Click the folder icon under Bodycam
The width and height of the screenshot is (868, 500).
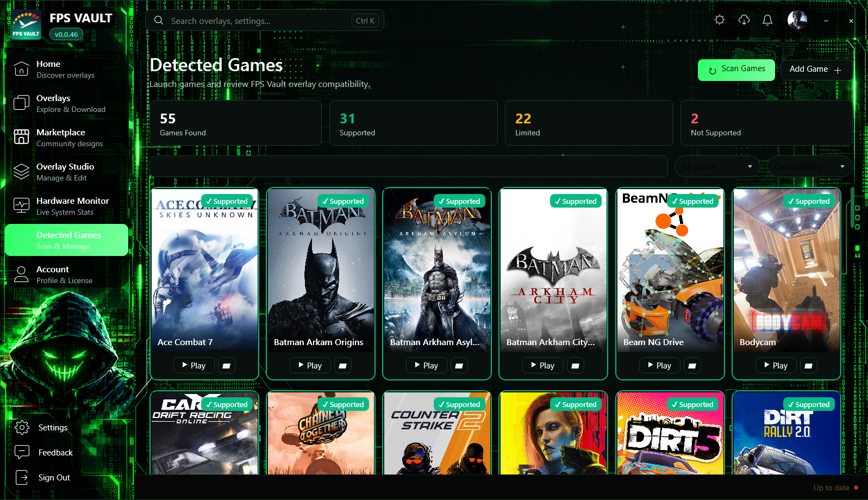pyautogui.click(x=808, y=366)
